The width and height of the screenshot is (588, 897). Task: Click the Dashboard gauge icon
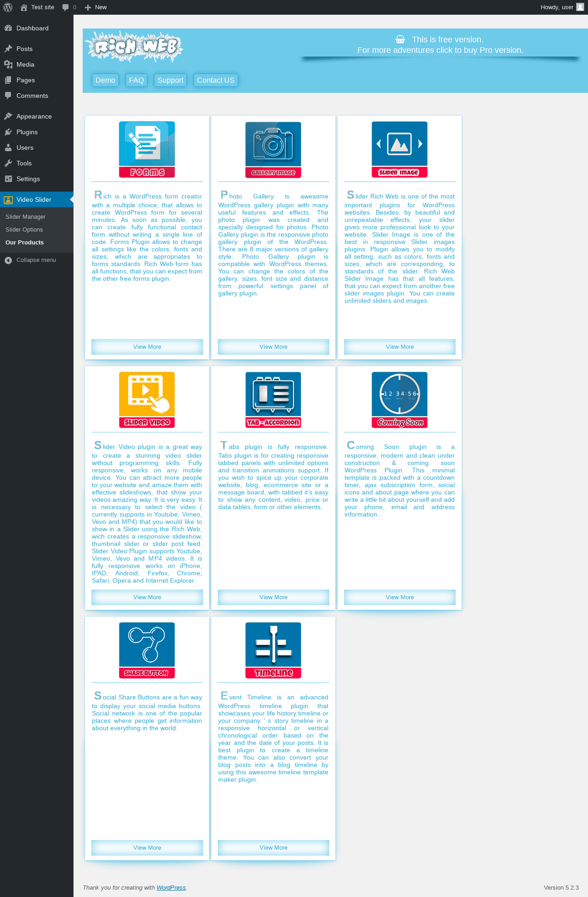click(x=8, y=28)
